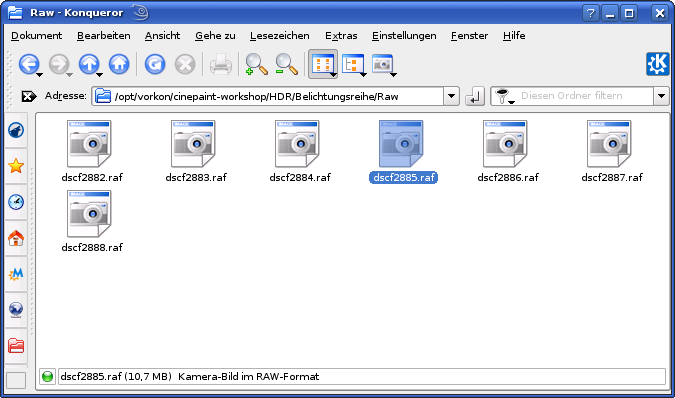Click the Go button beside address bar

[x=474, y=96]
